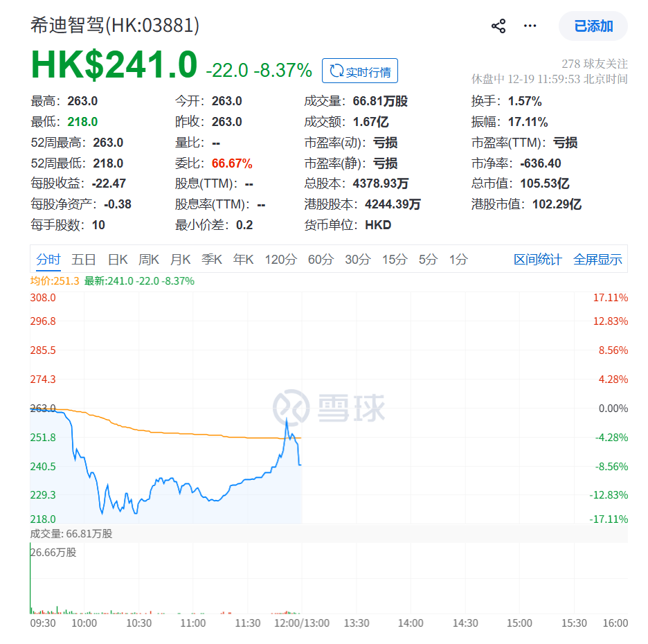Image resolution: width=648 pixels, height=644 pixels.
Task: Select the 周K weekly chart view
Action: (x=150, y=259)
